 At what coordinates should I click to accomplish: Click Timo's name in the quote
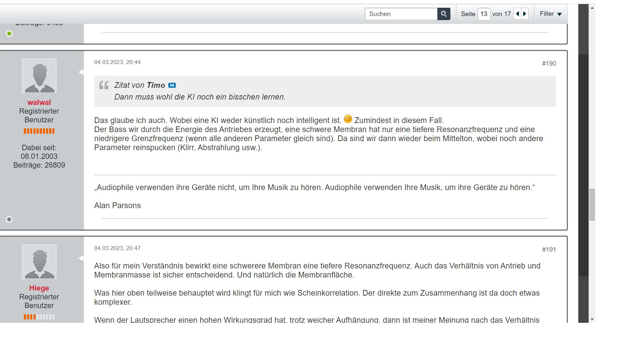[156, 85]
